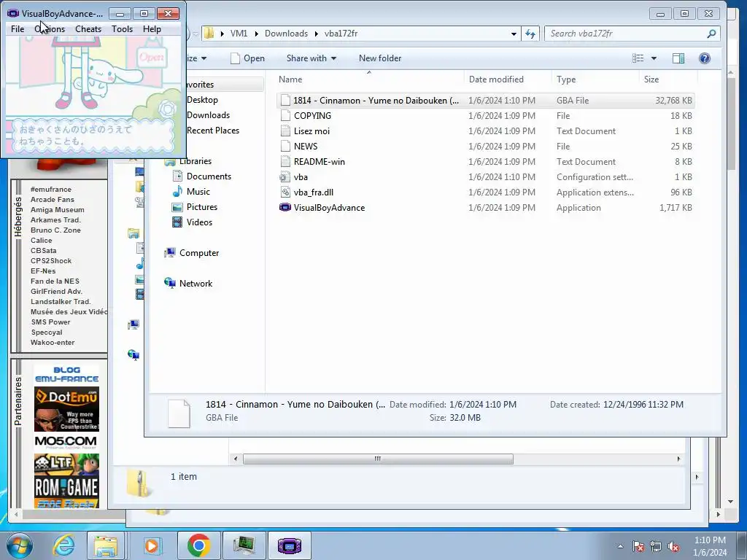The image size is (747, 560).
Task: Sort by the Size column header
Action: [651, 79]
